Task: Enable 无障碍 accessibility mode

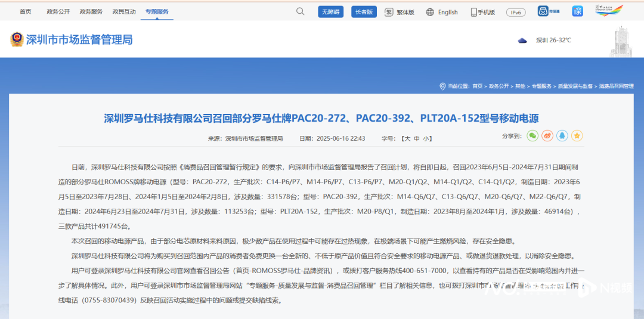Action: (330, 11)
